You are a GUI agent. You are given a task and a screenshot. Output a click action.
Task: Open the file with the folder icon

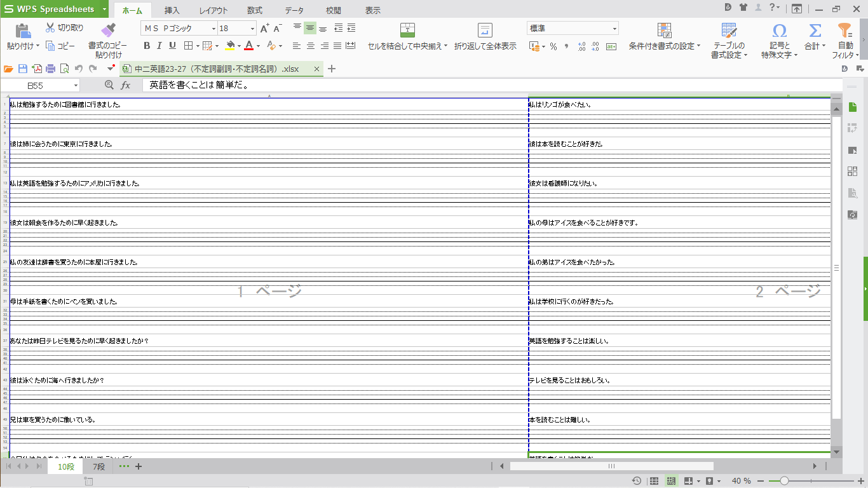point(8,69)
